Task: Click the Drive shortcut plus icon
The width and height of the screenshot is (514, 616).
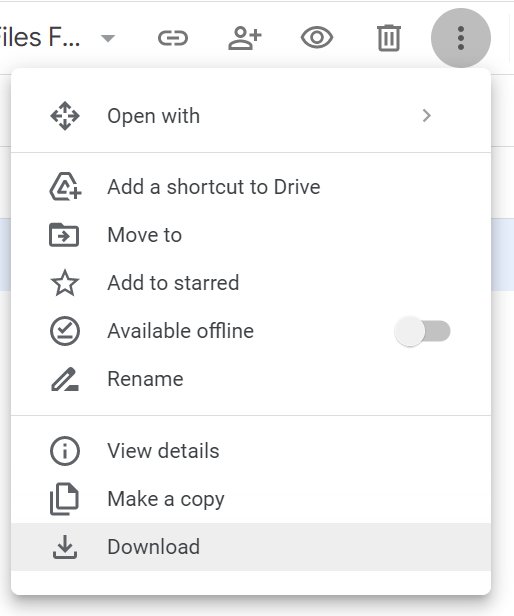Action: click(x=65, y=187)
